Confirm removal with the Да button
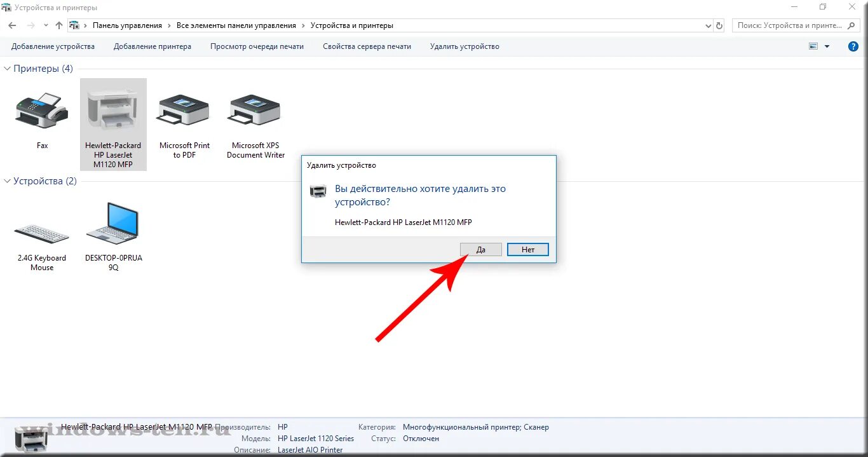 click(x=481, y=250)
